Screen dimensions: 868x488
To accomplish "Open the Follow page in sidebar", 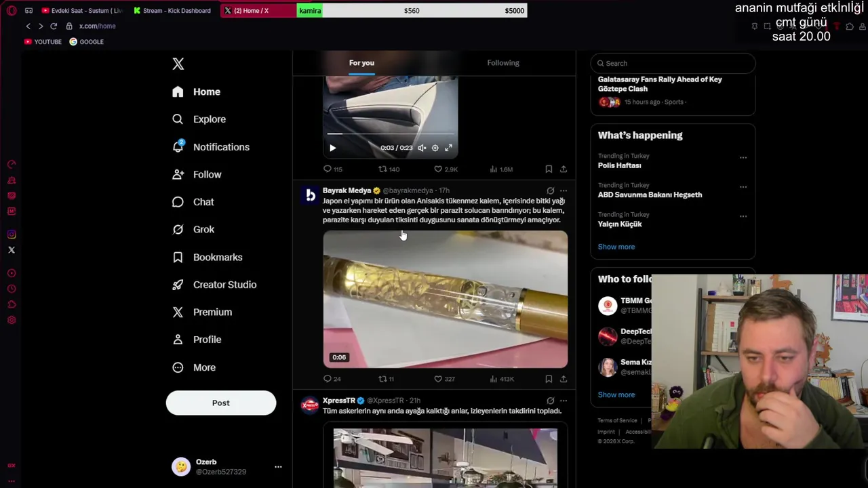I will point(197,174).
